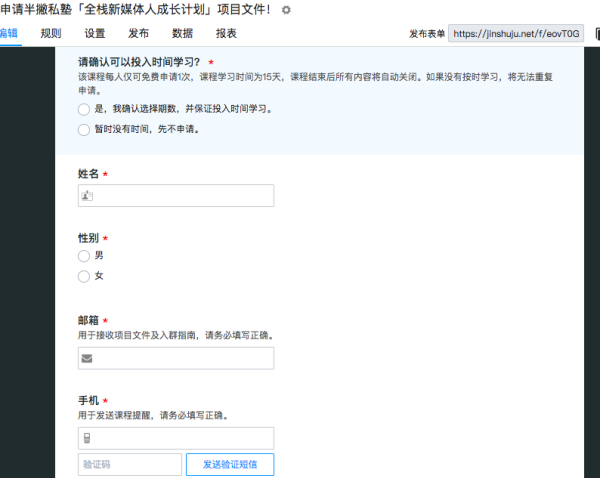Click the envelope icon in the 邮箱 field
600x478 pixels.
click(87, 359)
